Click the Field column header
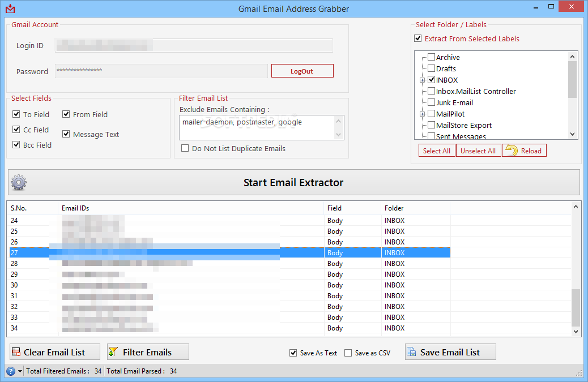This screenshot has height=382, width=588. (352, 208)
